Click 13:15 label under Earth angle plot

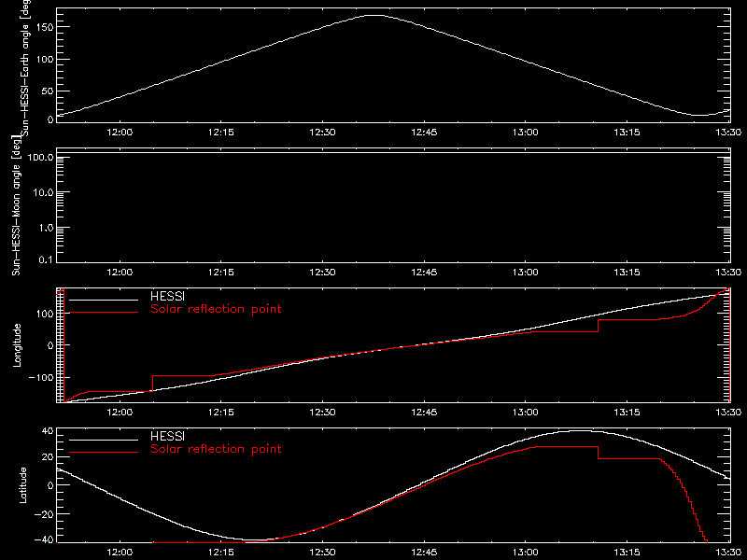(x=627, y=132)
